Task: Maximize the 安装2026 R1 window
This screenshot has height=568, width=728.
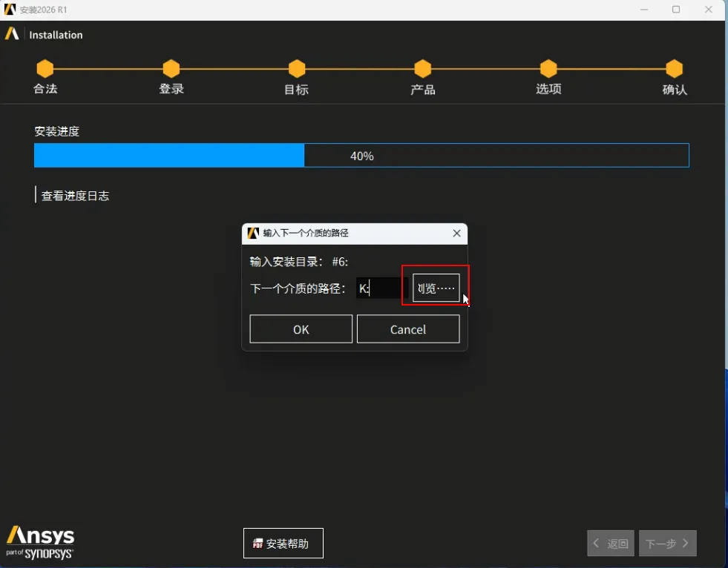Action: click(x=676, y=10)
